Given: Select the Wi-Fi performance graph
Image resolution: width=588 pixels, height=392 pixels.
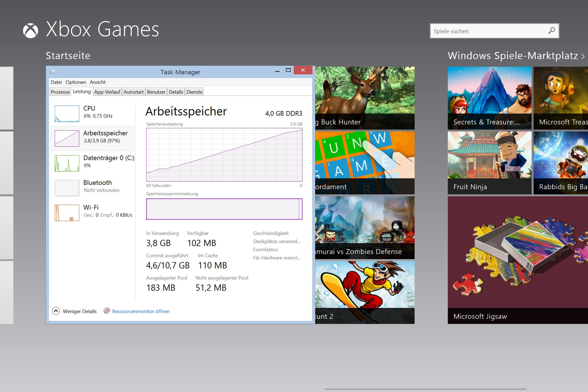Looking at the screenshot, I should [67, 213].
